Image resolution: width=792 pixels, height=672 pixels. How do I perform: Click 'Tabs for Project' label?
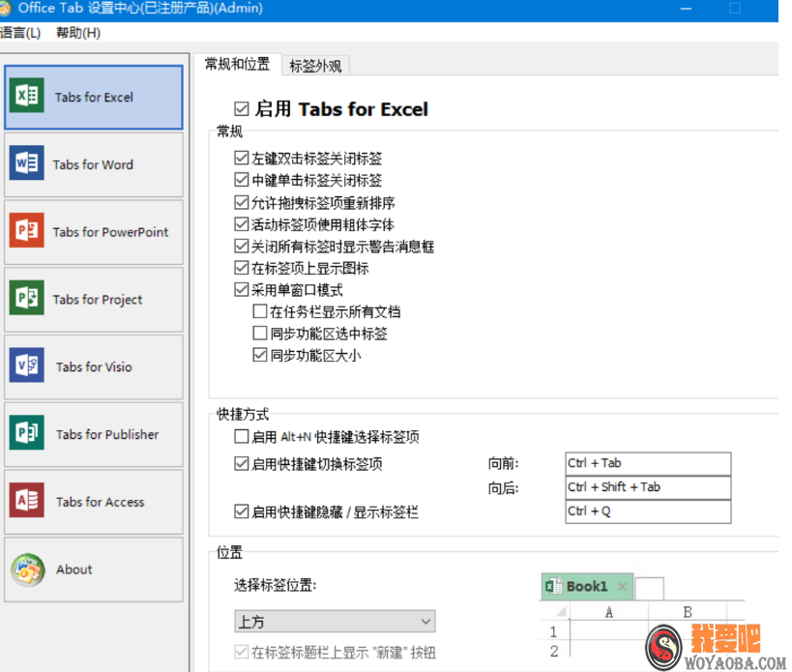(98, 300)
